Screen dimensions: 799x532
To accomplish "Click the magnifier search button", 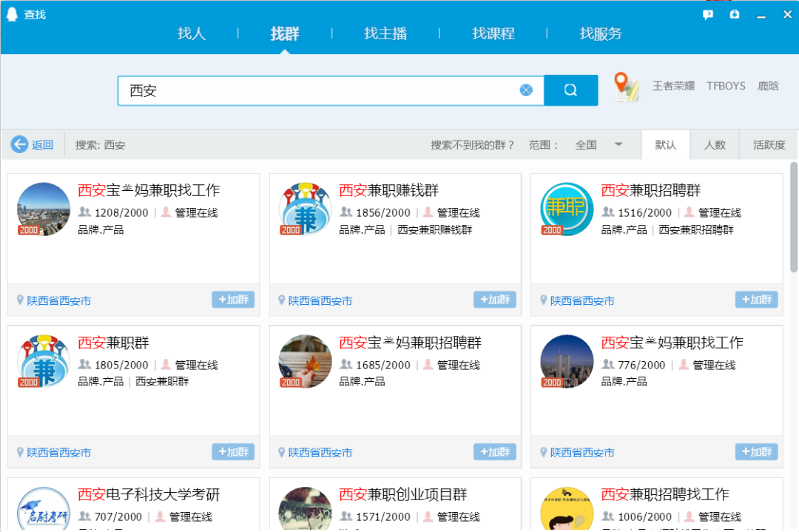I will coord(570,90).
